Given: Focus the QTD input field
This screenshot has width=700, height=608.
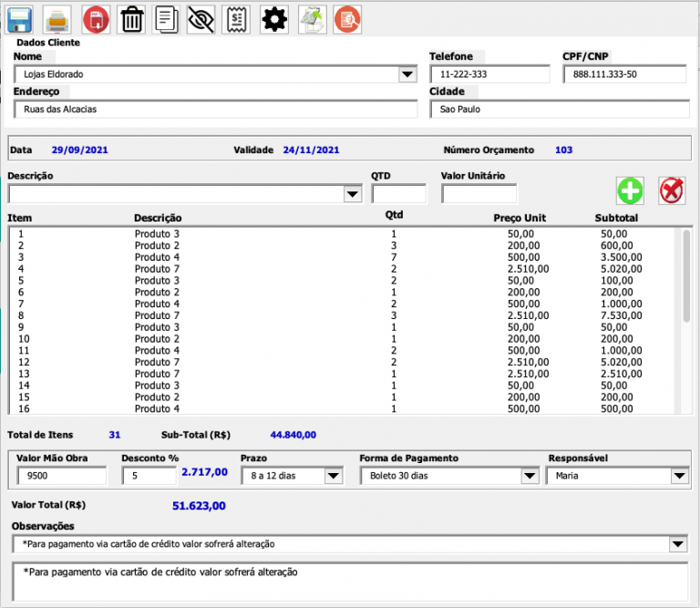Looking at the screenshot, I should coord(399,194).
